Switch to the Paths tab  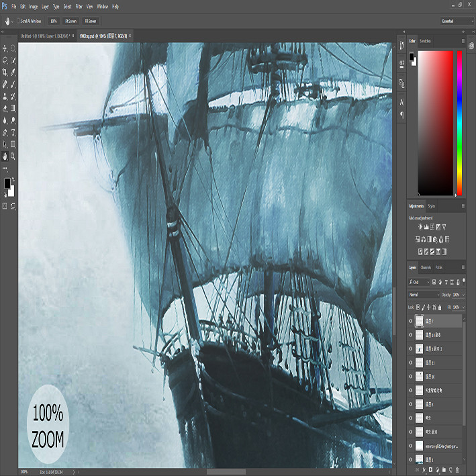click(x=439, y=267)
